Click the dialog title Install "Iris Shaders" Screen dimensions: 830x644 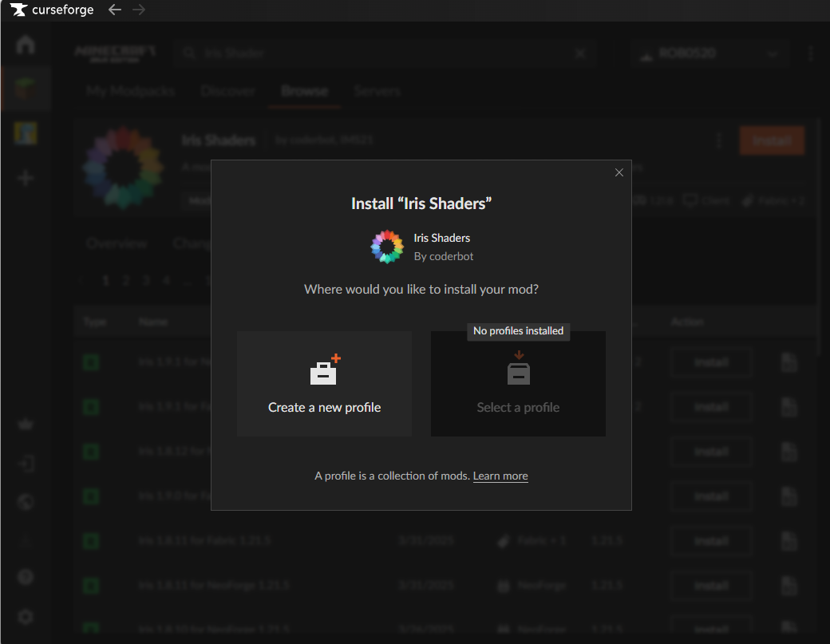point(421,203)
